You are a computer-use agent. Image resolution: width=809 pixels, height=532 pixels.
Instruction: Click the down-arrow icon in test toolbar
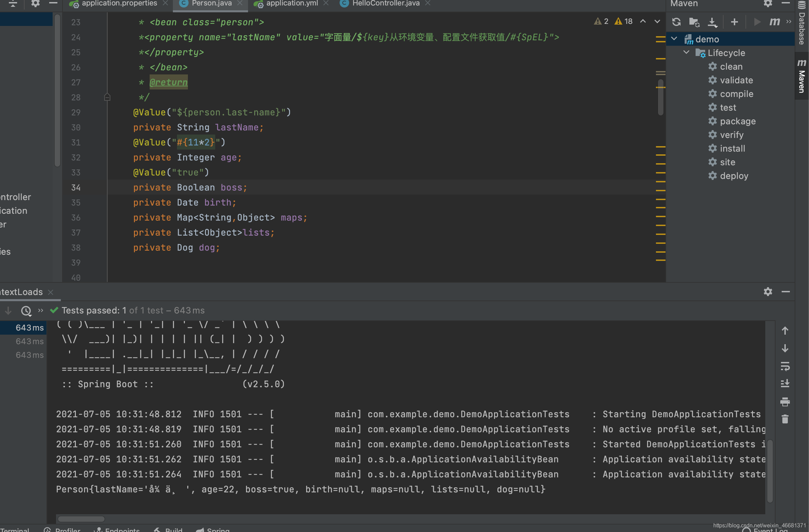[8, 310]
